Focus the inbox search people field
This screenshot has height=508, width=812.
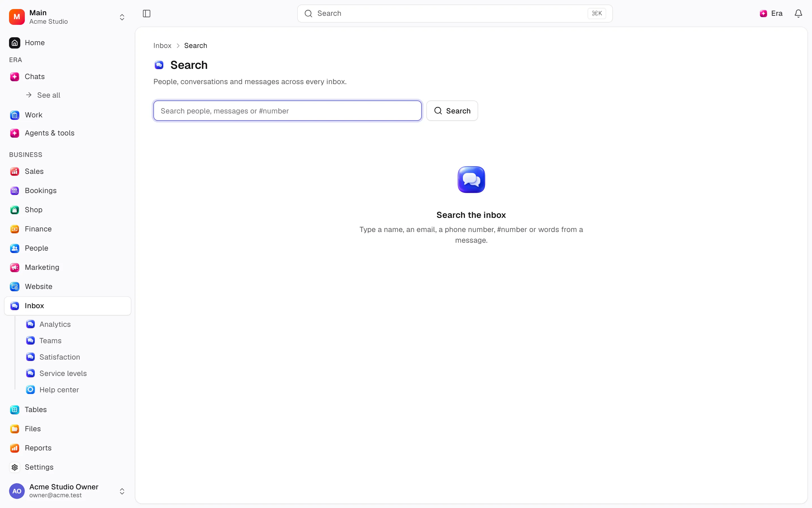[288, 111]
